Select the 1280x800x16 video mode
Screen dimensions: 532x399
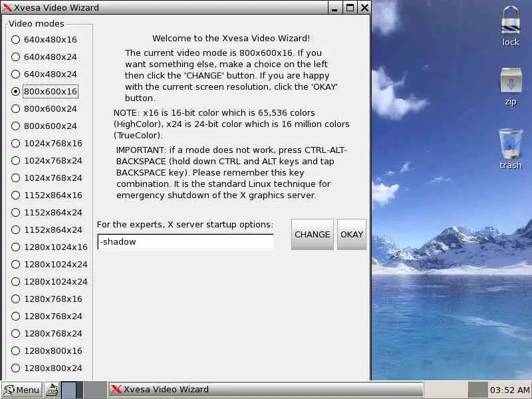click(47, 351)
